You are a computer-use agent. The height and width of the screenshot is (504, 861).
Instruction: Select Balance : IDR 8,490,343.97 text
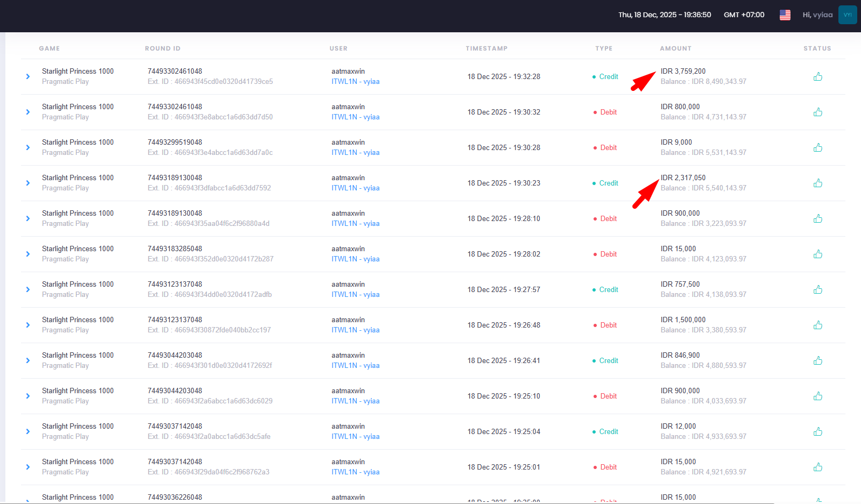(x=703, y=82)
